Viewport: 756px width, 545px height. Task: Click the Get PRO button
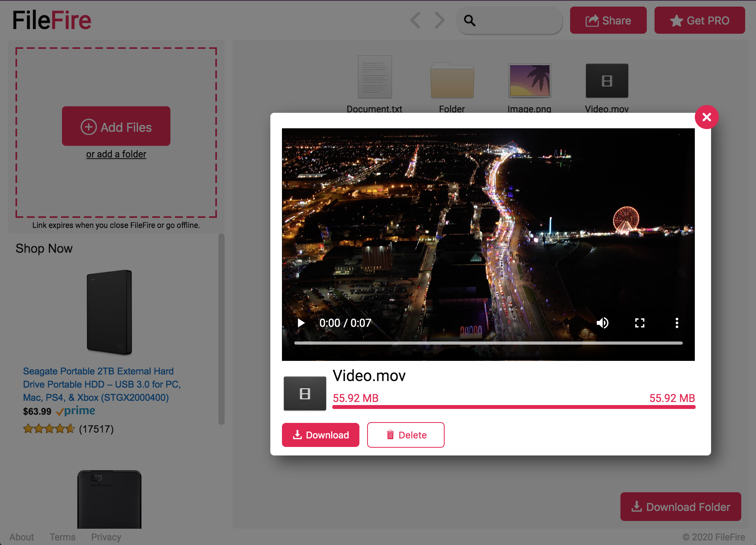pyautogui.click(x=699, y=21)
